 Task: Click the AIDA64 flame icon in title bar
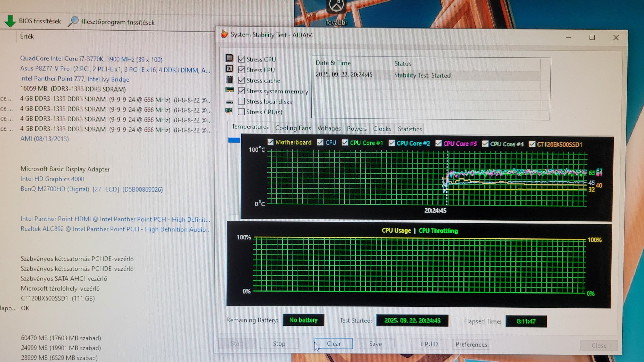point(224,34)
